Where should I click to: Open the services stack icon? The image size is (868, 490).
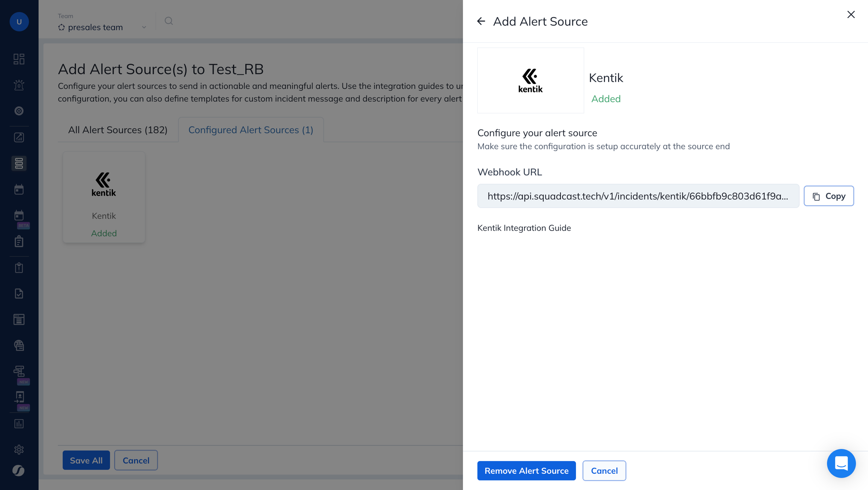click(x=19, y=163)
